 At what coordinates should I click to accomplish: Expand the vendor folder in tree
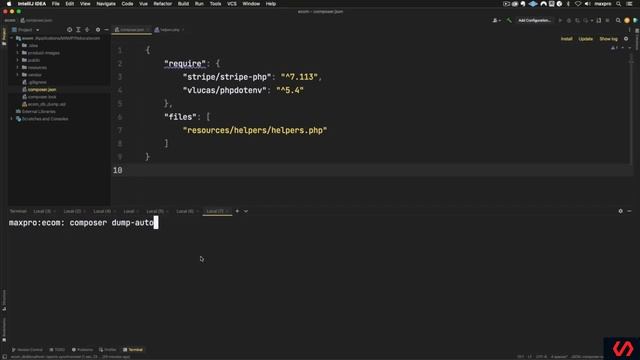click(18, 75)
